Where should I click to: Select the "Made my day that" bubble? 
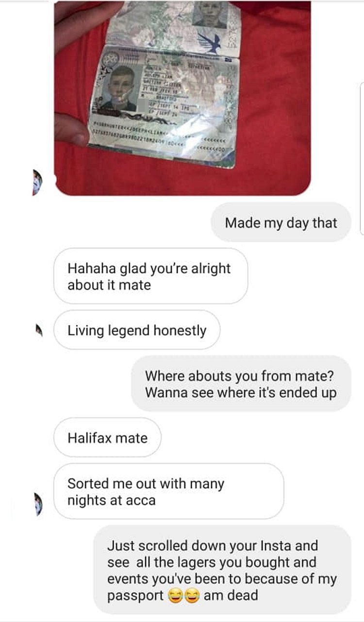[281, 223]
